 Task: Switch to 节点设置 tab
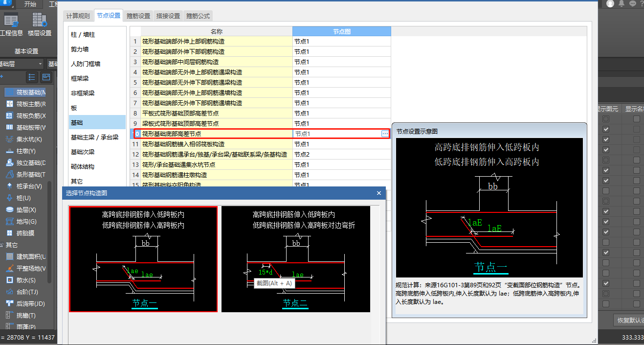click(x=109, y=16)
